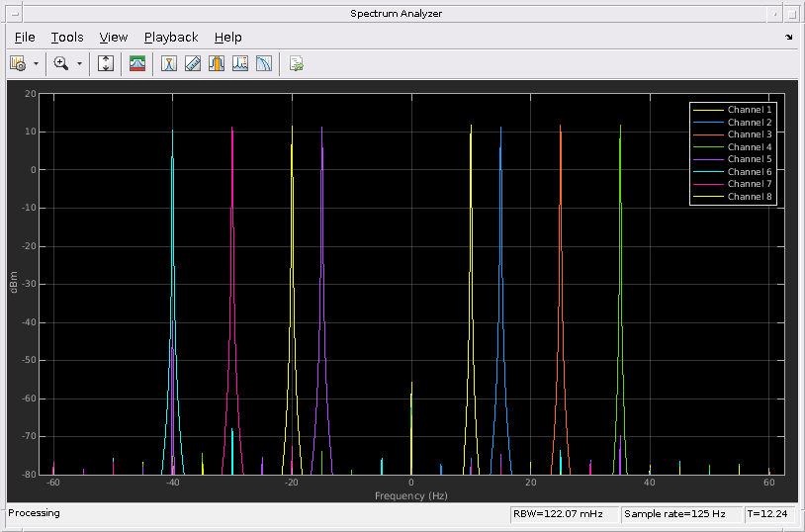This screenshot has height=532, width=805.
Task: Open the Configuration Properties icon
Action: (18, 63)
